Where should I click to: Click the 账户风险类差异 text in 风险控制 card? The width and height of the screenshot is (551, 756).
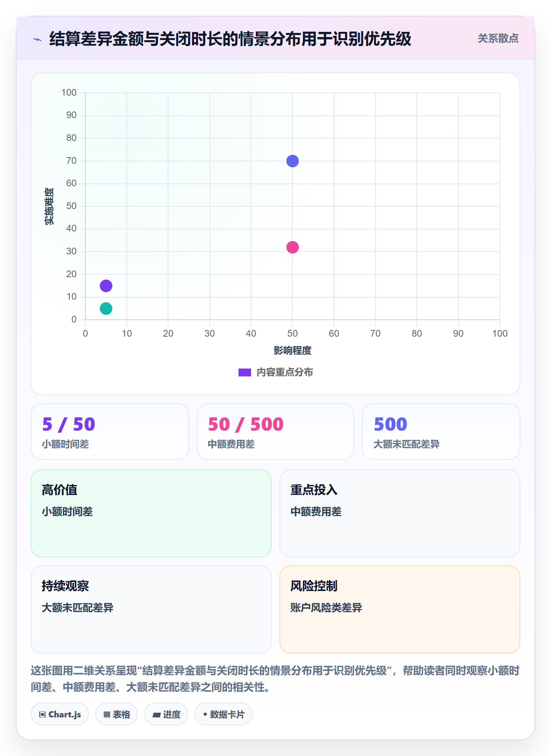click(x=326, y=608)
